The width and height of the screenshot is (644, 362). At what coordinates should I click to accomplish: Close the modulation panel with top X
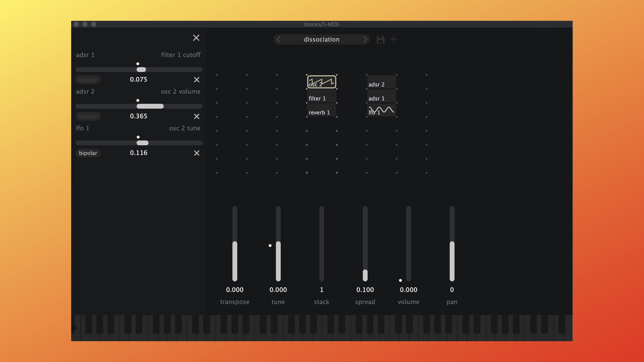point(196,38)
